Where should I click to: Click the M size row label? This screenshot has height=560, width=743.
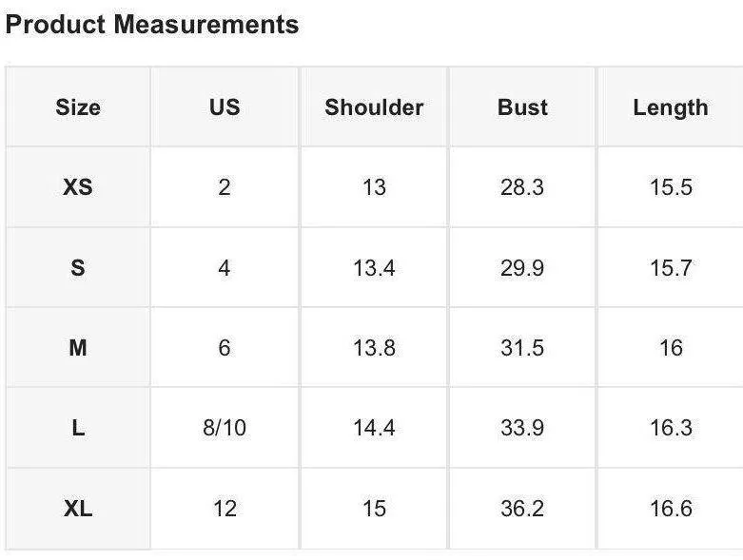pyautogui.click(x=78, y=348)
